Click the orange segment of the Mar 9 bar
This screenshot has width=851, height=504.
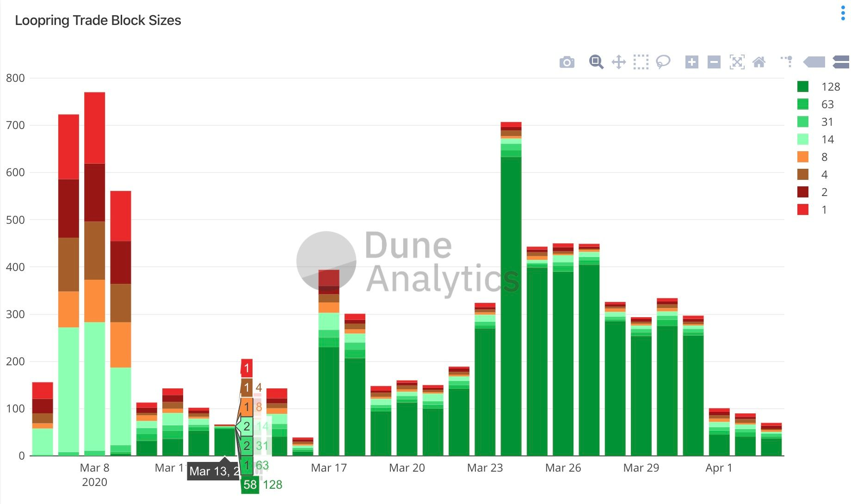click(121, 345)
